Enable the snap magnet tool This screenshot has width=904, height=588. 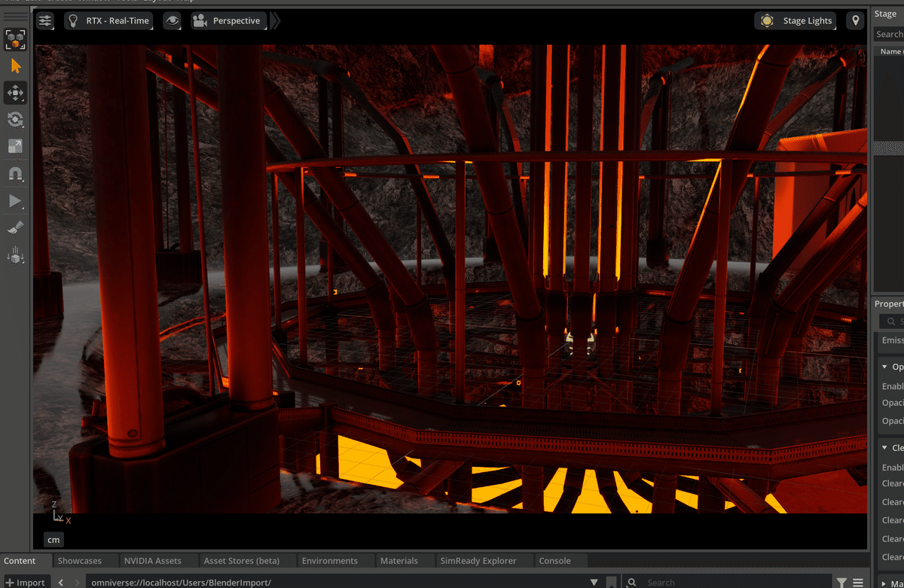[x=15, y=174]
